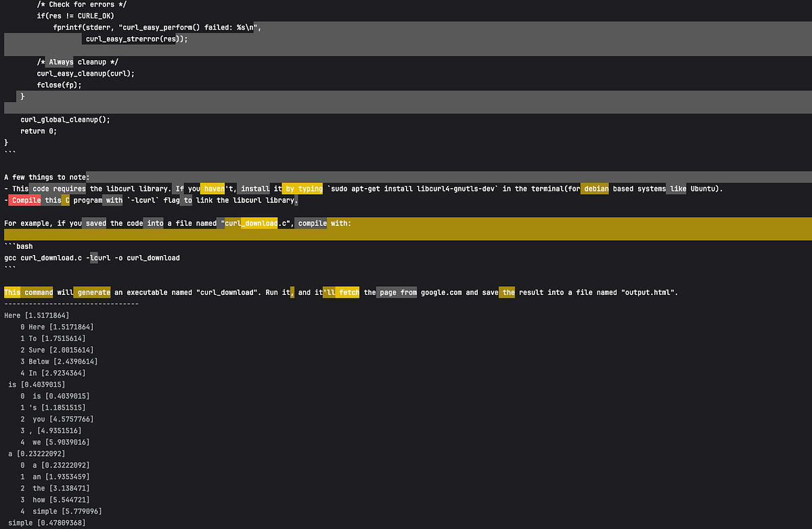The width and height of the screenshot is (812, 529).
Task: Click the fprintf(stderr, ...) code line
Action: [x=157, y=27]
